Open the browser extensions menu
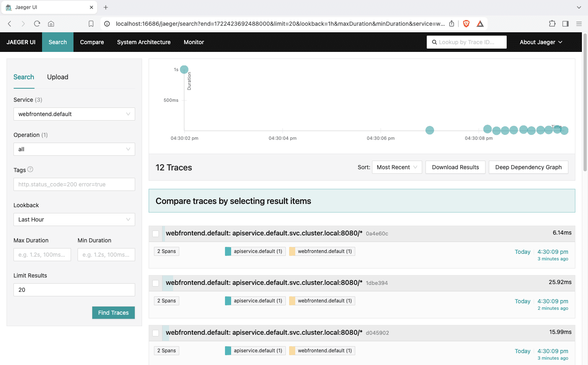 pos(552,24)
